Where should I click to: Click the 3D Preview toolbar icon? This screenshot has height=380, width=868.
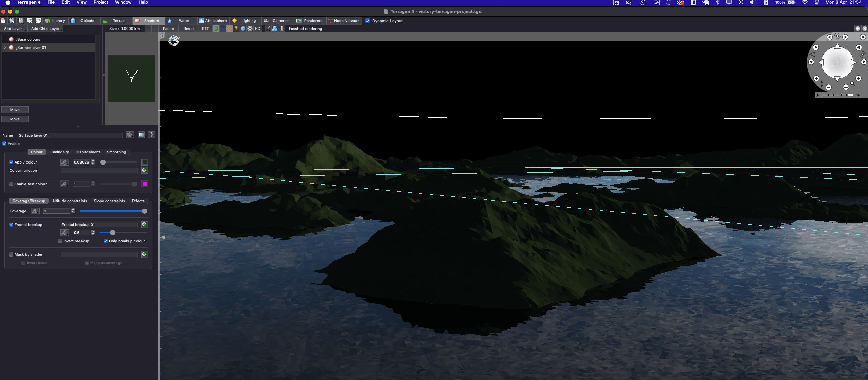click(38, 21)
